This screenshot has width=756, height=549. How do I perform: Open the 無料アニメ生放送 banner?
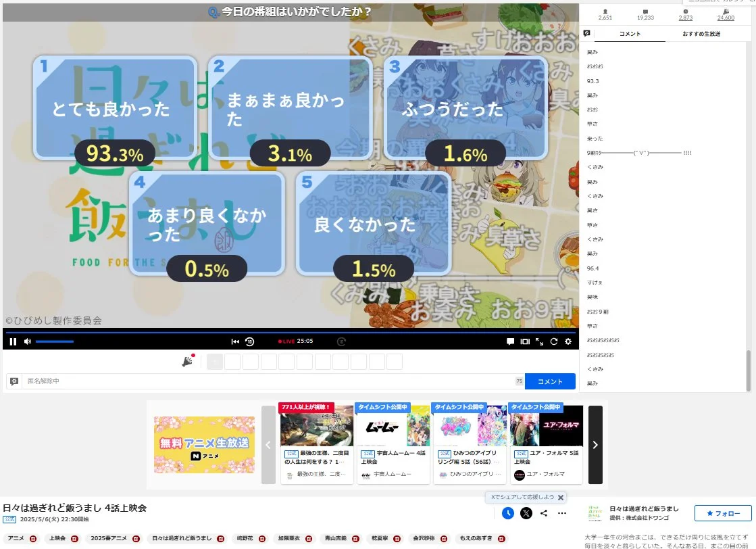pyautogui.click(x=205, y=445)
